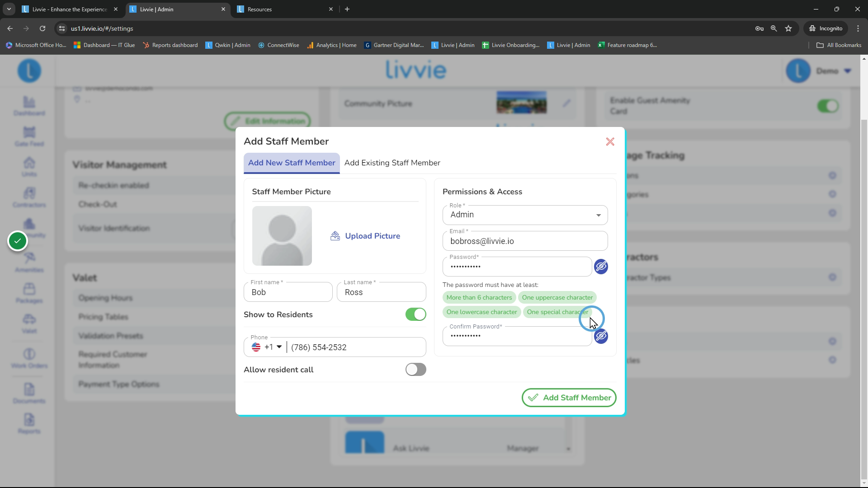This screenshot has height=488, width=868.
Task: Click Last name field with Ross
Action: (x=381, y=292)
